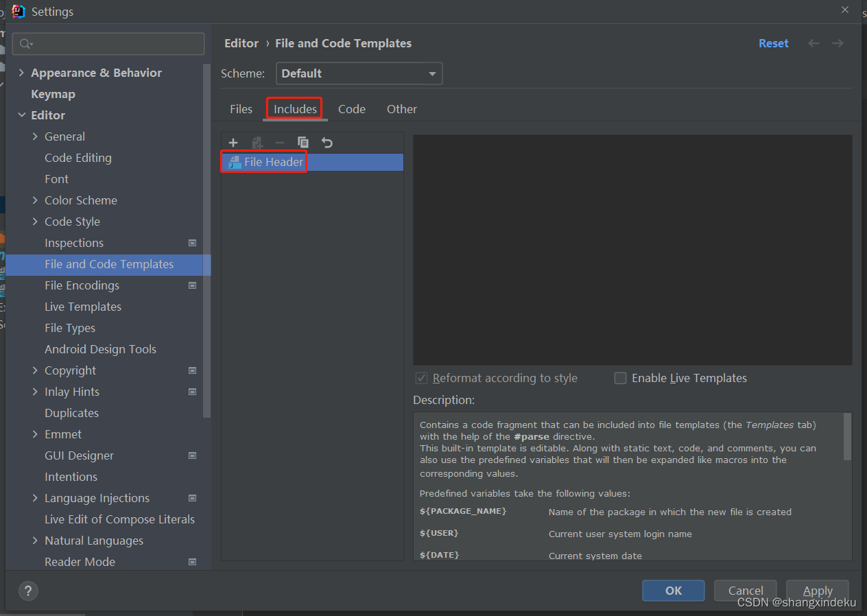This screenshot has height=616, width=867.
Task: Open Live Templates settings
Action: tap(83, 307)
